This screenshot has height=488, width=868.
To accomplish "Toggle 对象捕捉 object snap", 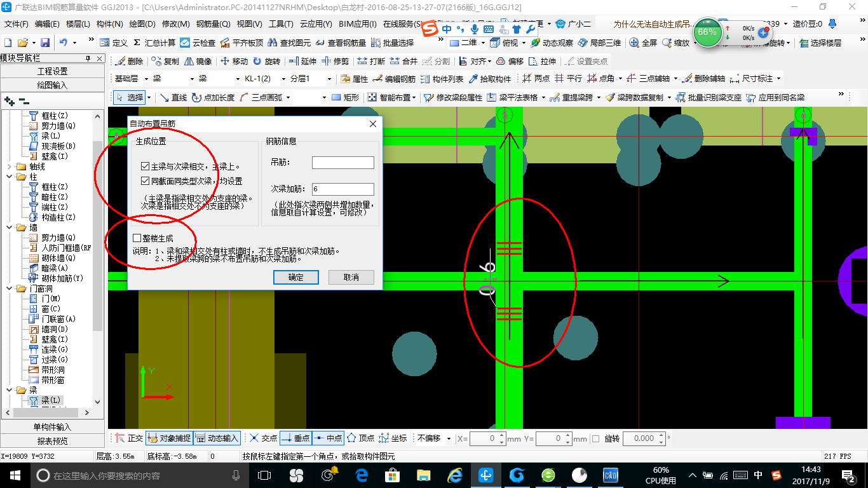I will pos(168,438).
